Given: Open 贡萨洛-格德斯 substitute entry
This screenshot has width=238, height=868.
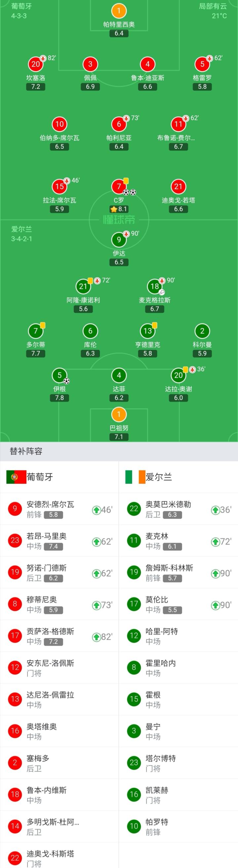Looking at the screenshot, I should [59, 636].
